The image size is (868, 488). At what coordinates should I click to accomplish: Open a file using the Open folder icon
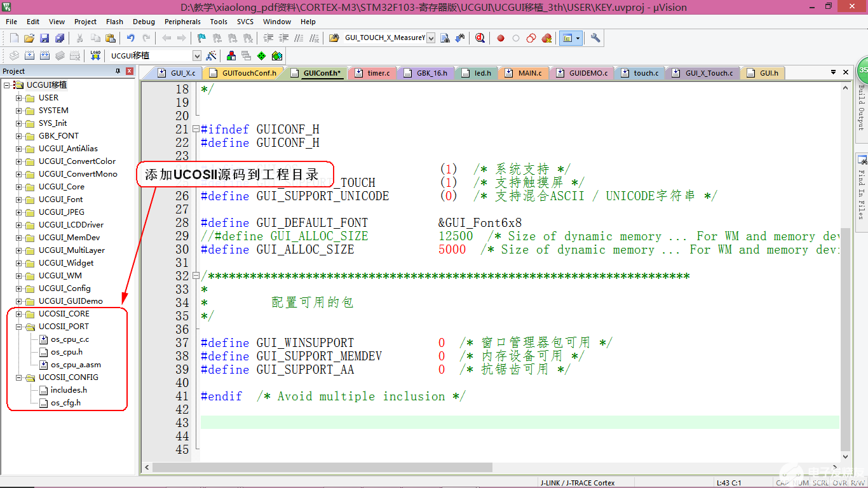pos(29,38)
